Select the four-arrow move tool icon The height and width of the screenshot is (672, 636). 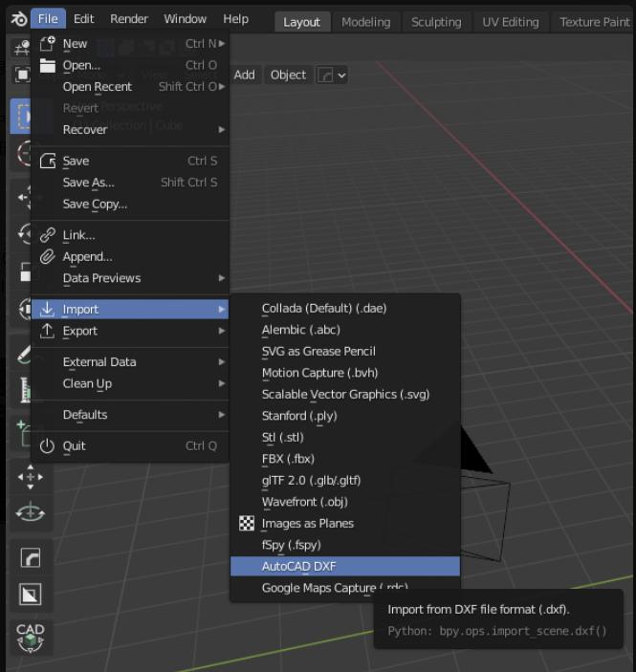tap(31, 476)
